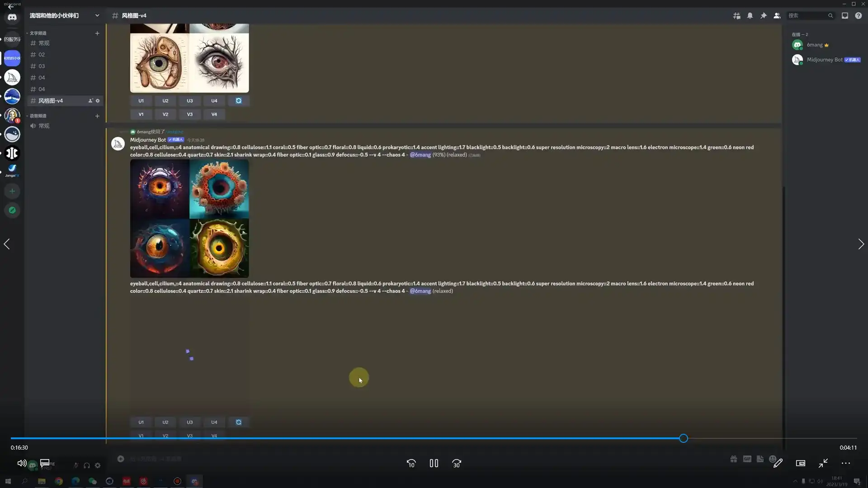Open the threads icon in header

pyautogui.click(x=737, y=16)
